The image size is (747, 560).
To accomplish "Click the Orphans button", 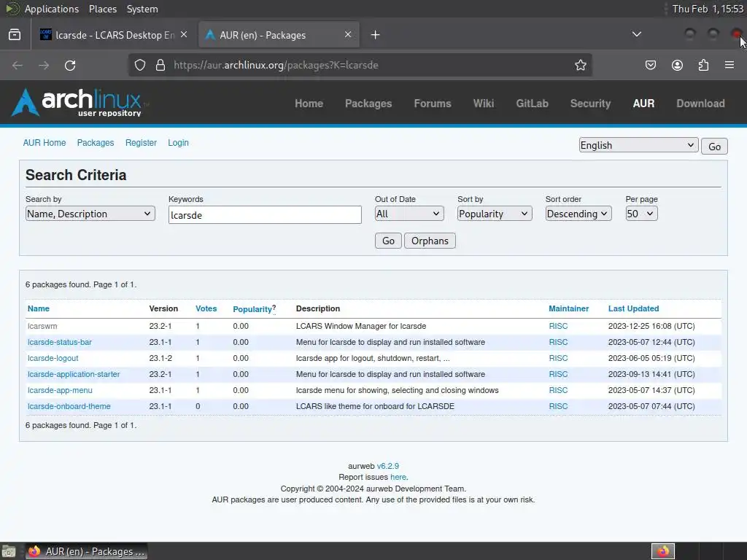I will point(430,241).
